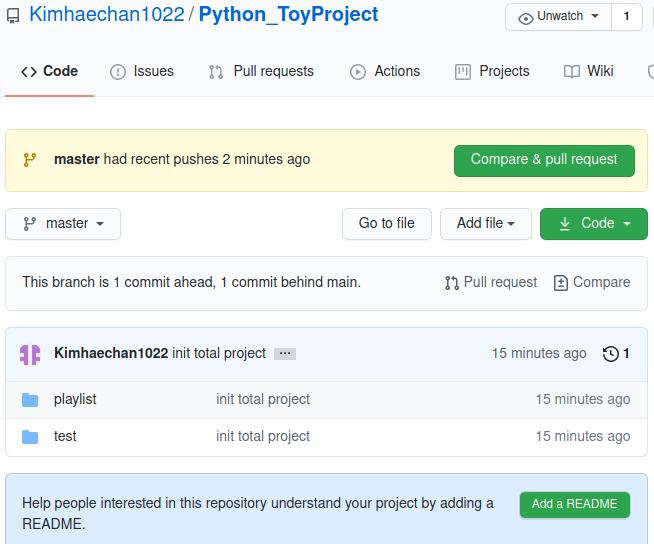This screenshot has width=654, height=544.
Task: Switch to the Issues tab
Action: point(142,71)
